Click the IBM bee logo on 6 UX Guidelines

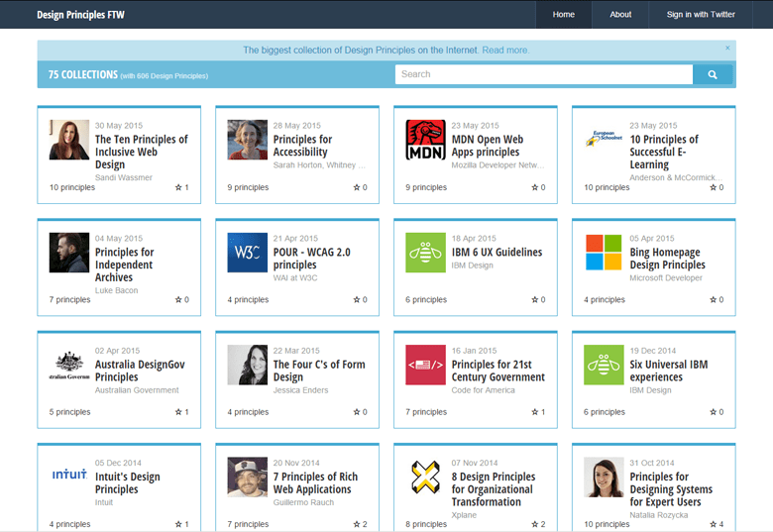425,253
